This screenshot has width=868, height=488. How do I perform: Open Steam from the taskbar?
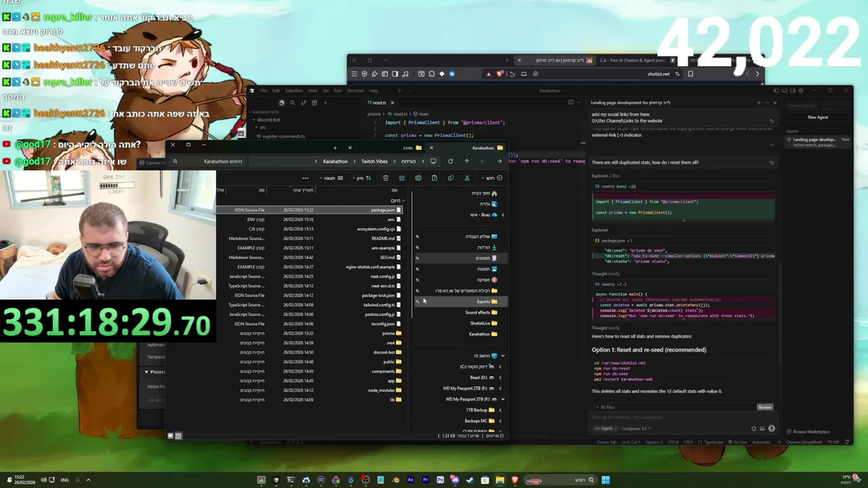(x=470, y=480)
